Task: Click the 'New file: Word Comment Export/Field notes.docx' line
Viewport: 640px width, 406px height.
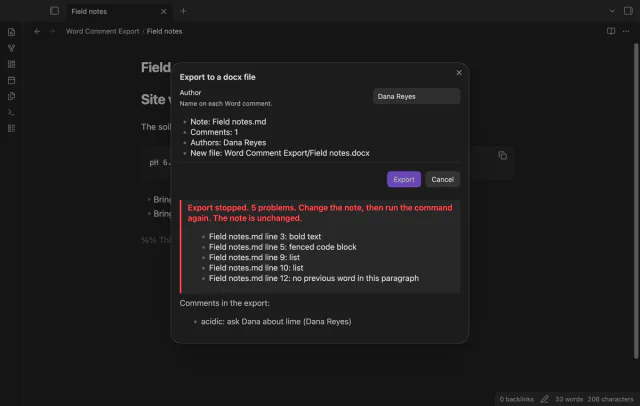Action: point(280,153)
